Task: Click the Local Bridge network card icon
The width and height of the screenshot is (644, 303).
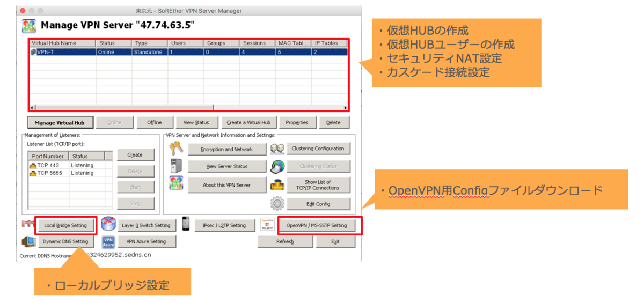Action: (x=27, y=223)
